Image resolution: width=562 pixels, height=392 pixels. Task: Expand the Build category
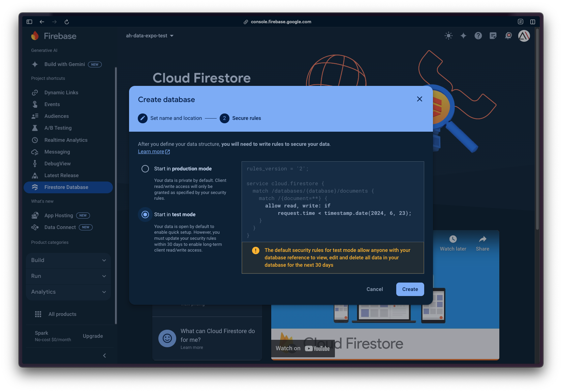68,260
